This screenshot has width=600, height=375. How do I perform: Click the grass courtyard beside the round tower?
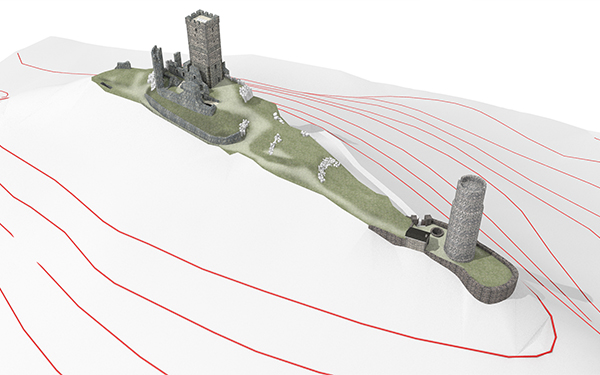coord(494,269)
